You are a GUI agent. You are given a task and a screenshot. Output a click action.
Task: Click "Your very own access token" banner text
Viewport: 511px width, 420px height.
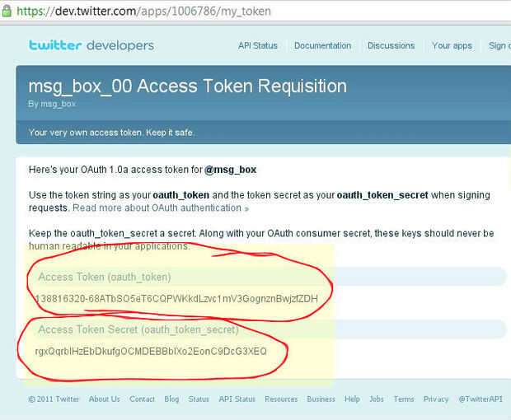(111, 133)
